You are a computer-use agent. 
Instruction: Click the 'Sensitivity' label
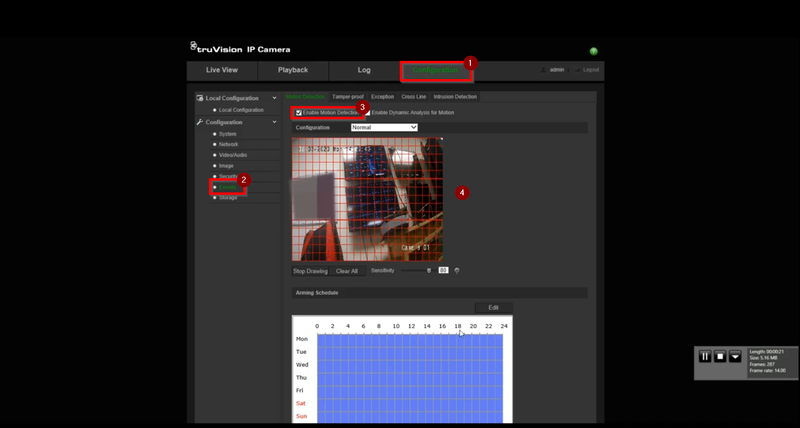(383, 270)
